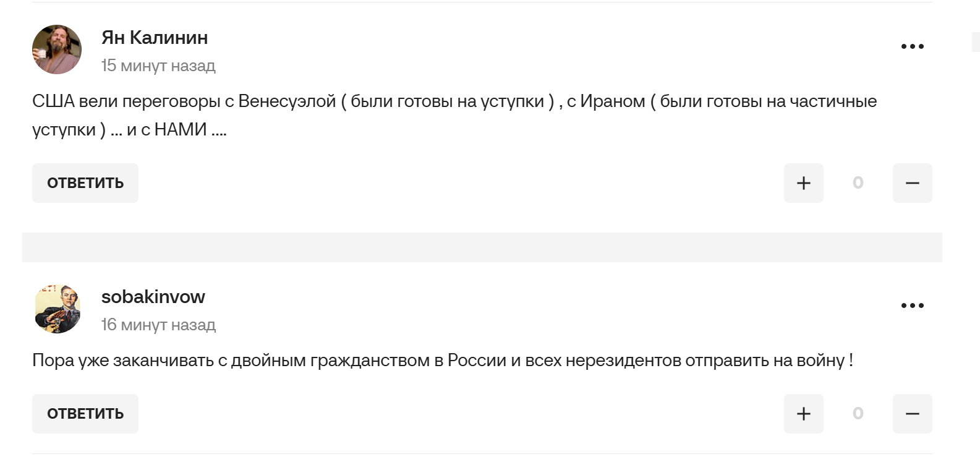
Task: Click the '15 минут назад' timestamp
Action: pos(158,66)
